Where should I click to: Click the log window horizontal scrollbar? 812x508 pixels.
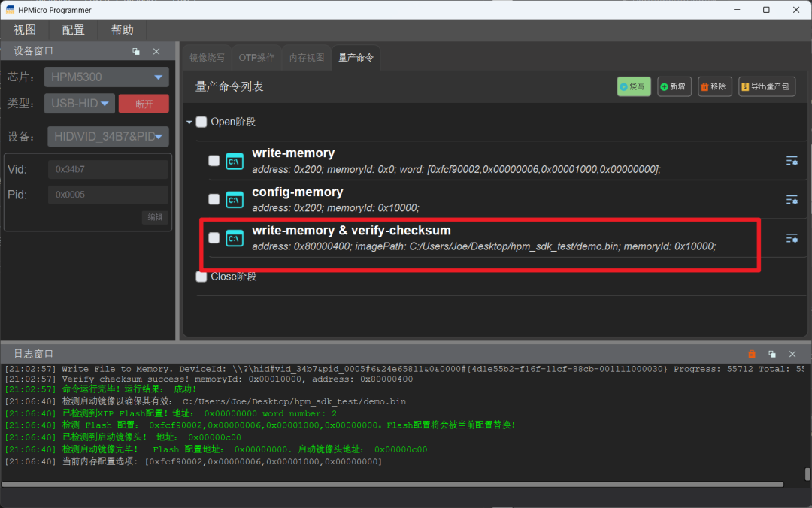(392, 485)
